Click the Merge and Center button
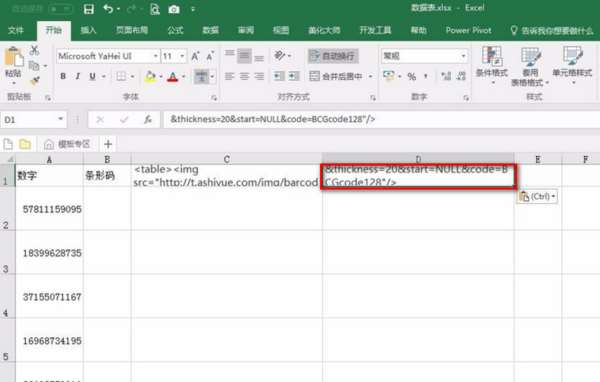 336,77
